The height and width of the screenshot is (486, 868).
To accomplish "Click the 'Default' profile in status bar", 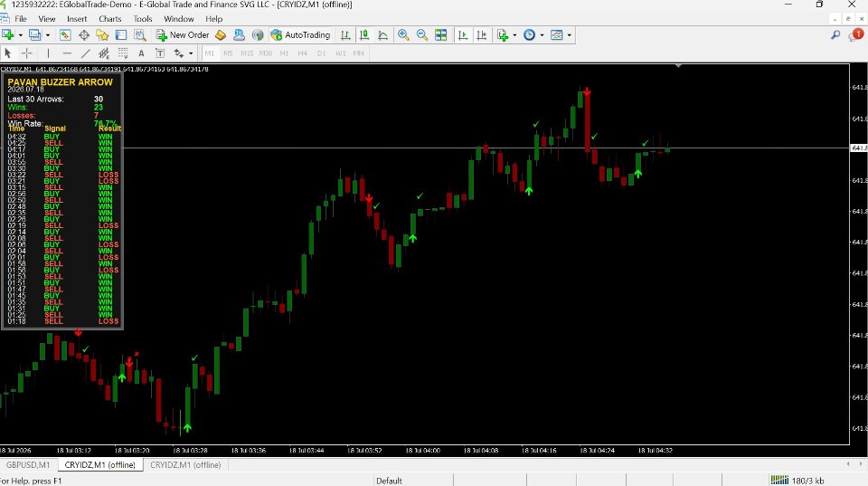I will click(389, 481).
